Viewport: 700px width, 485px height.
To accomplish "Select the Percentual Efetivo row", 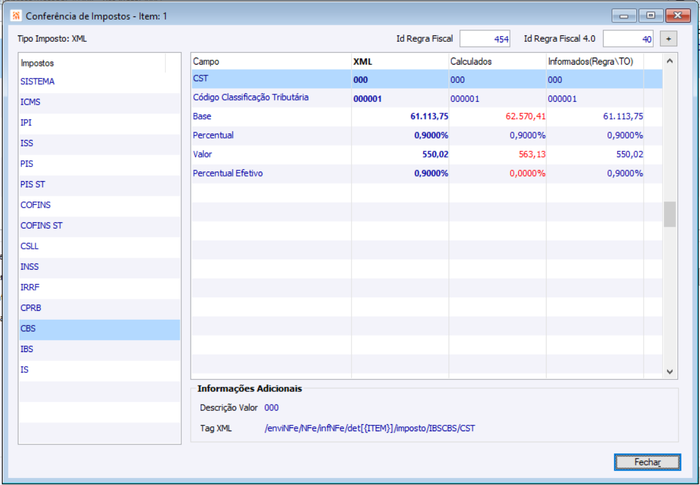I will (427, 173).
